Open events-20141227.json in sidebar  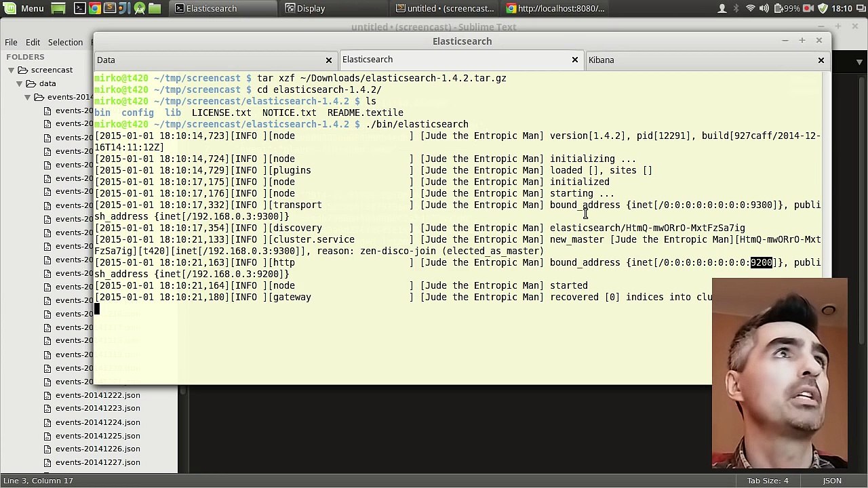[98, 462]
